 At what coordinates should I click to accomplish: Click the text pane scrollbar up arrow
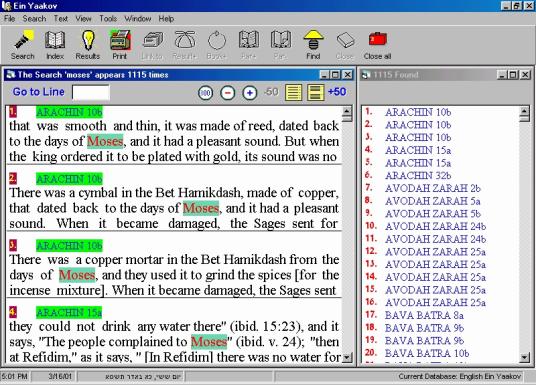pyautogui.click(x=347, y=111)
